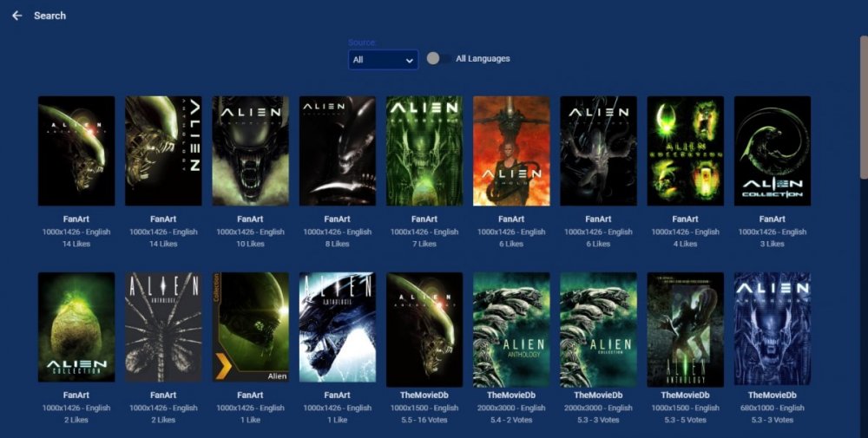Image resolution: width=868 pixels, height=438 pixels.
Task: Choose the grey facehugger Alien Anthology poster
Action: (163, 327)
